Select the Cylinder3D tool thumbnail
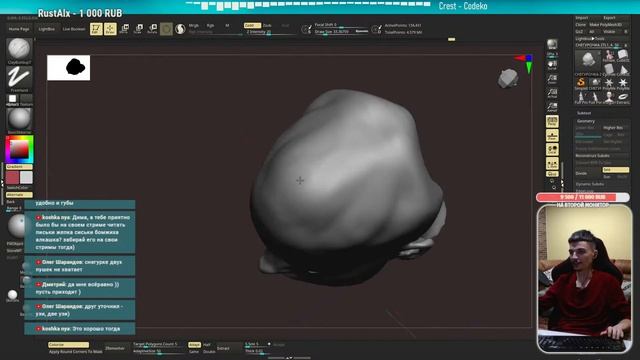 point(609,69)
